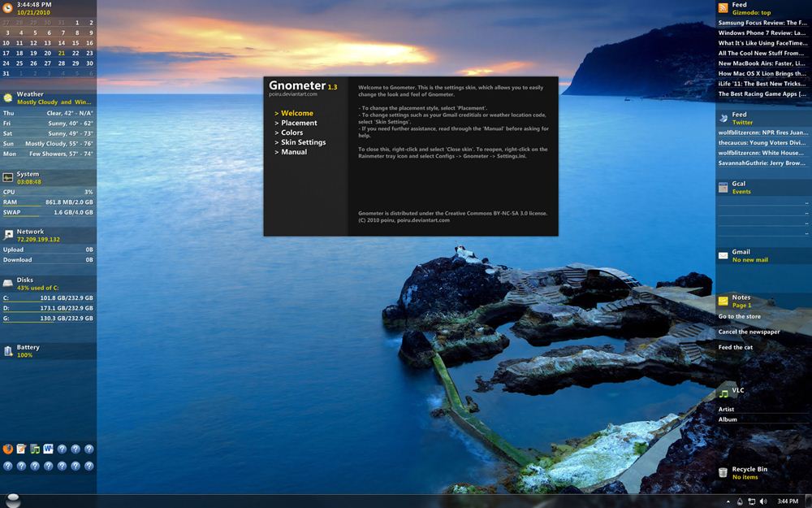Expand hidden system tray icons

click(x=728, y=501)
